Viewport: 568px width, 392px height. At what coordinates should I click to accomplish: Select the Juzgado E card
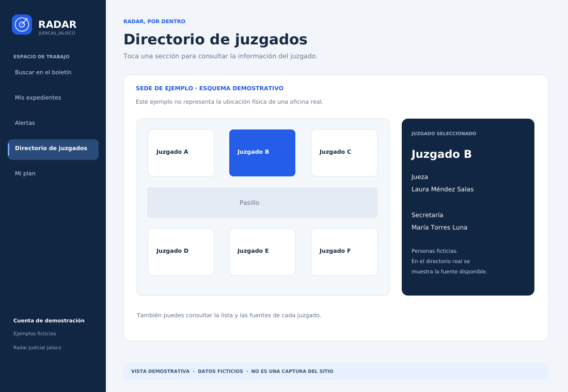coord(262,252)
